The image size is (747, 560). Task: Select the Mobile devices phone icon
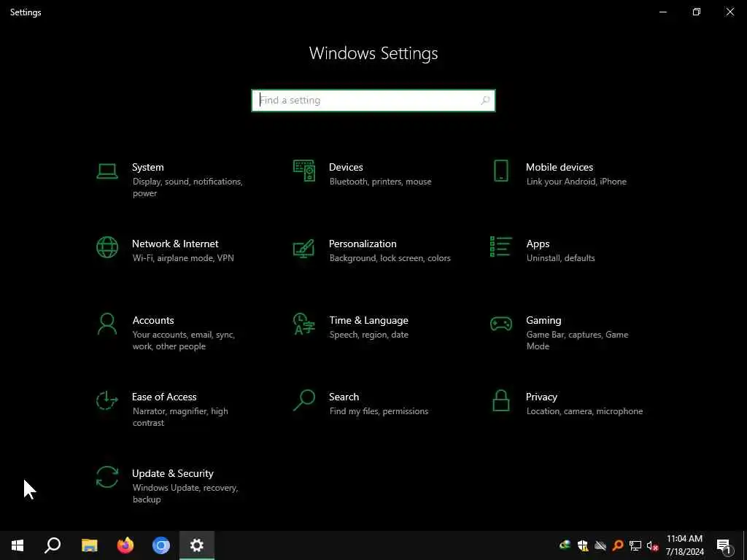point(500,171)
